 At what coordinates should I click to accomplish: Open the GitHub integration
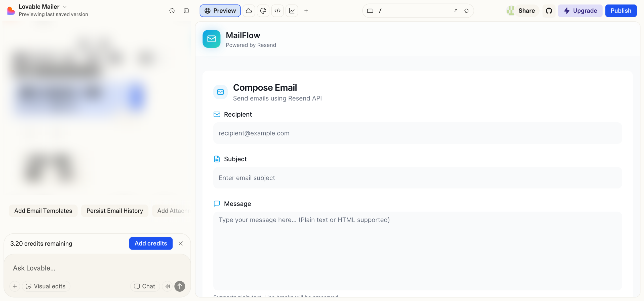(549, 11)
